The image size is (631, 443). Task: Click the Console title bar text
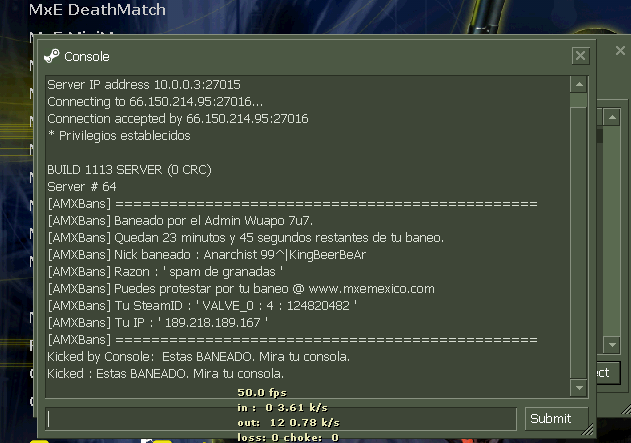click(87, 57)
